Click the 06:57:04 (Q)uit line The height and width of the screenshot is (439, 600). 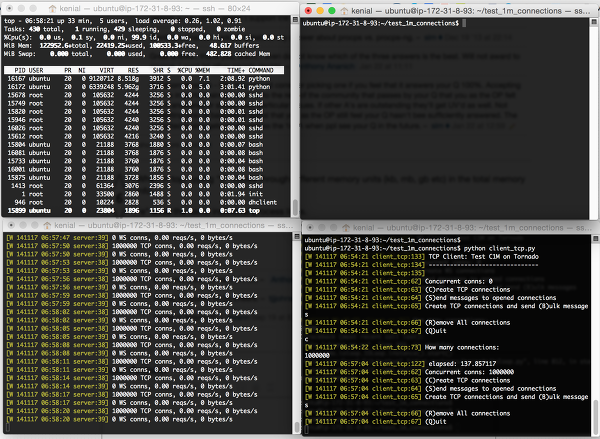(x=375, y=422)
